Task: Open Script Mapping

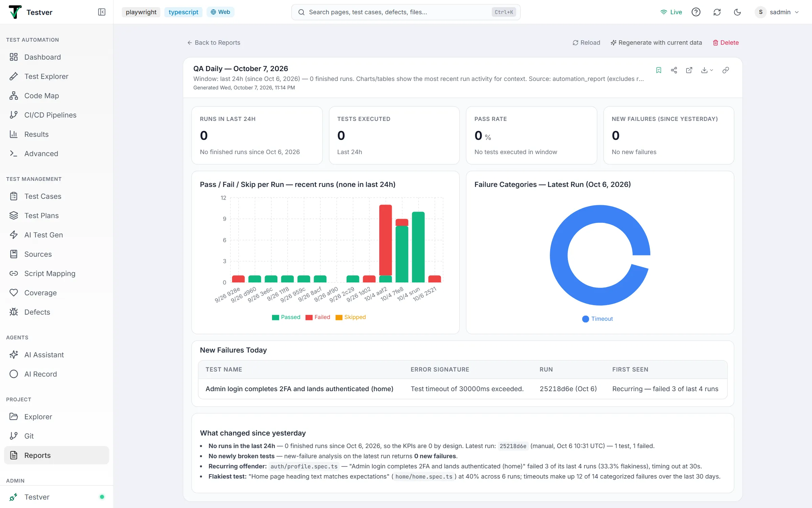Action: click(x=57, y=273)
